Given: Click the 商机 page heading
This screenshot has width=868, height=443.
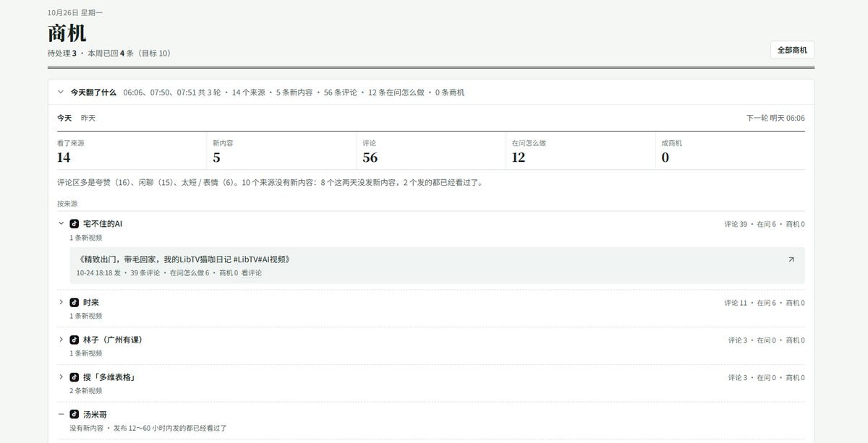Looking at the screenshot, I should (67, 33).
